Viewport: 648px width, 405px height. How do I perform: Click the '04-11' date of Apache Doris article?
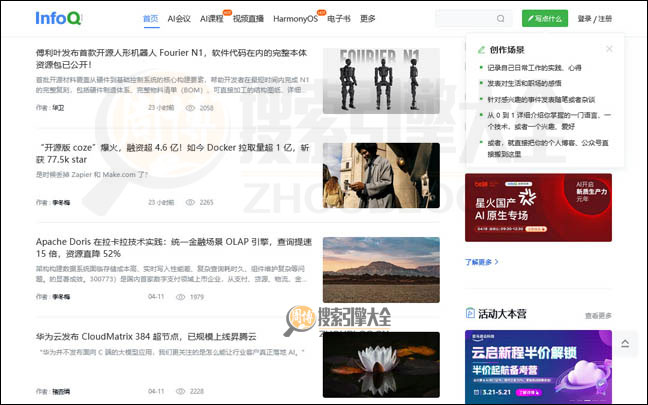(156, 297)
